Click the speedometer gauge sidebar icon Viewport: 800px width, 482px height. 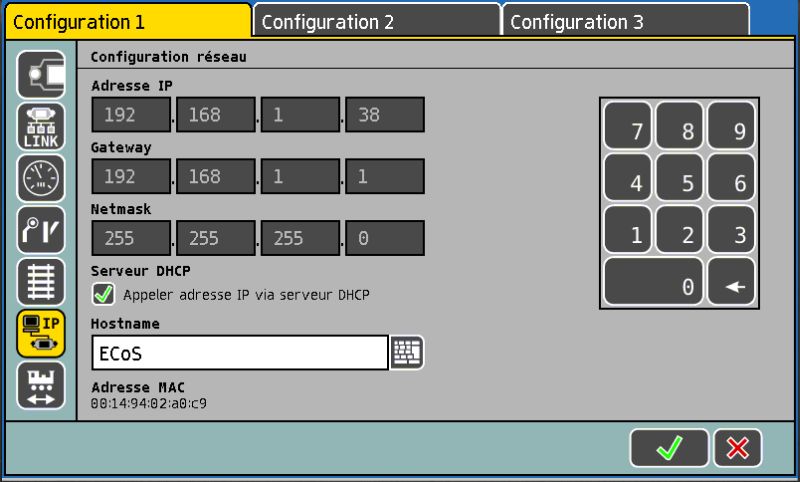coord(41,179)
